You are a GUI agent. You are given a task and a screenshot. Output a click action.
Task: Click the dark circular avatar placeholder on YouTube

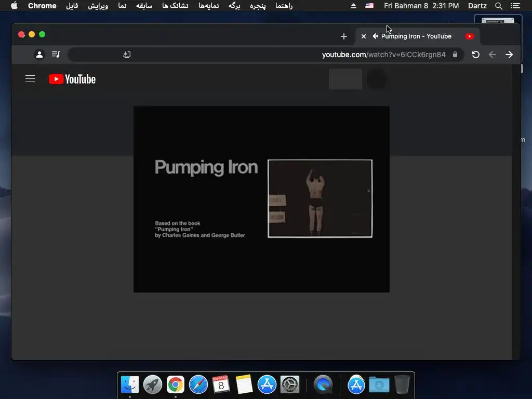(377, 79)
